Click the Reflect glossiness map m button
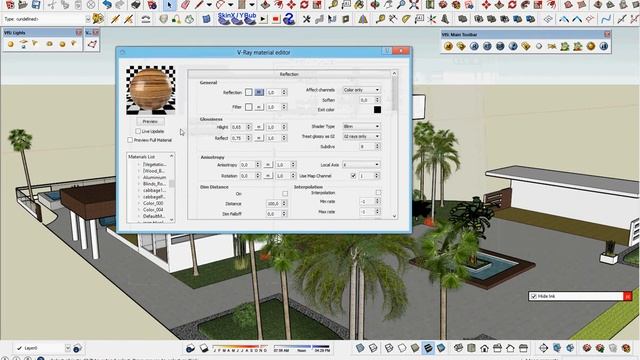Screen dimensions: 640x360 [x=259, y=138]
